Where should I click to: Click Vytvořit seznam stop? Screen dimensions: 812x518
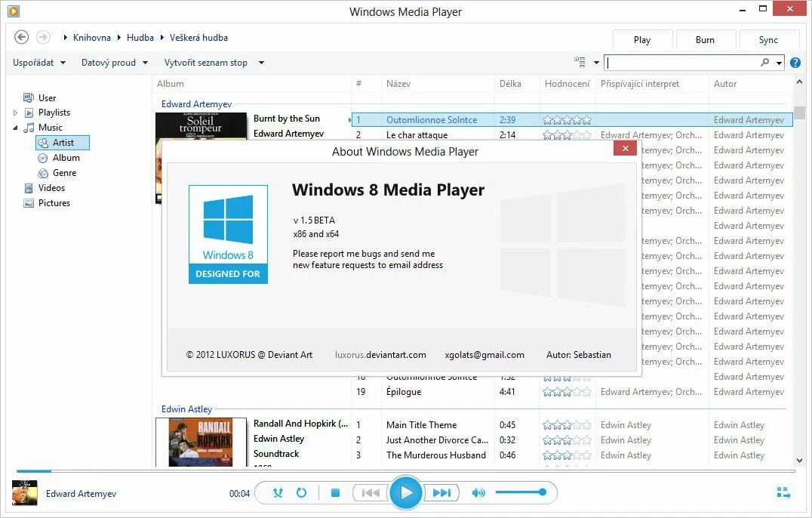click(205, 62)
